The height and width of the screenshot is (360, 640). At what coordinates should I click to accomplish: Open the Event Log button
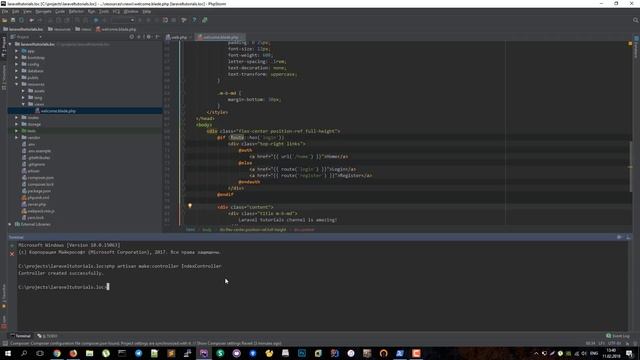(x=618, y=336)
